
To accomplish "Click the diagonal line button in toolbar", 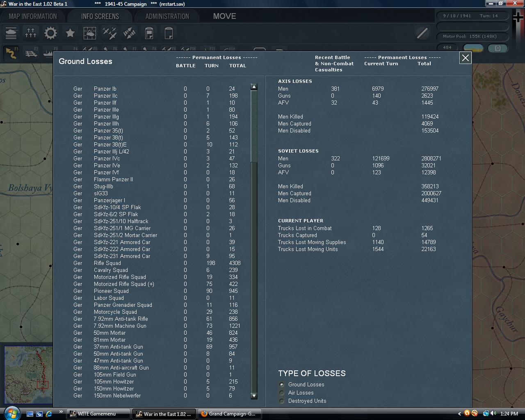I will point(422,33).
